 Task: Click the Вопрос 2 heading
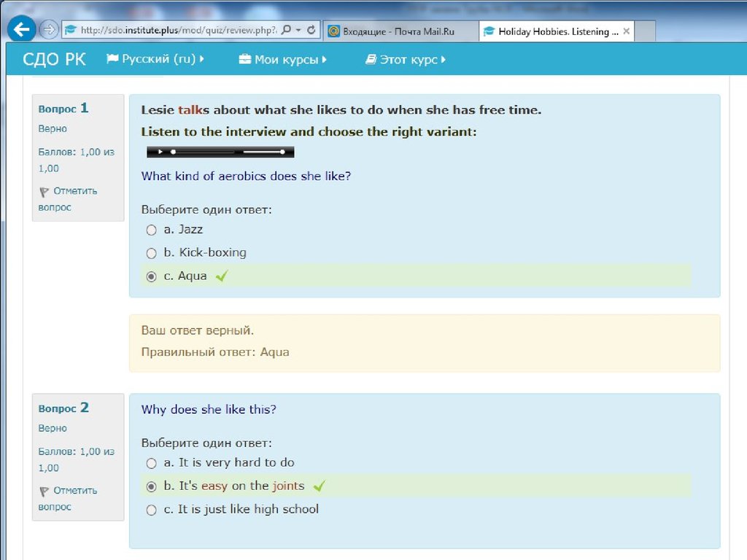pyautogui.click(x=63, y=408)
